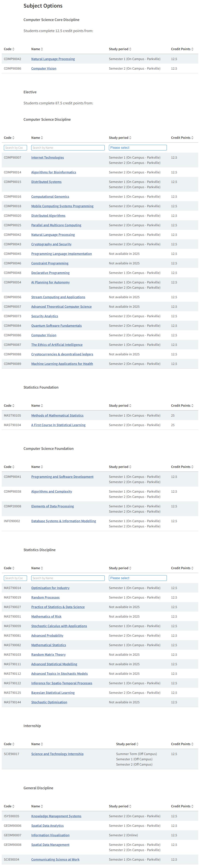Open Study period dropdown in Statistics Discipline table
This screenshot has width=200, height=868.
138,578
